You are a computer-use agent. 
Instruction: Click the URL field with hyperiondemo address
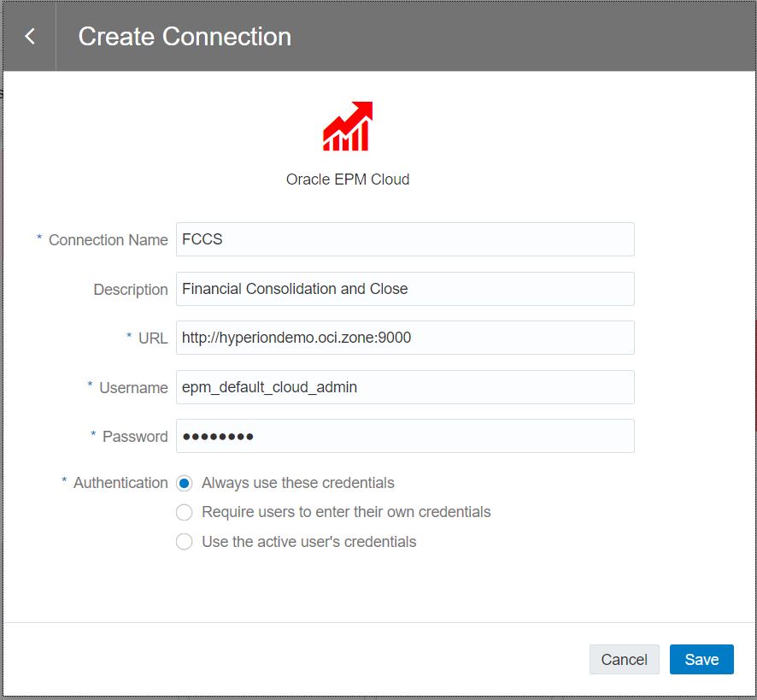point(405,338)
